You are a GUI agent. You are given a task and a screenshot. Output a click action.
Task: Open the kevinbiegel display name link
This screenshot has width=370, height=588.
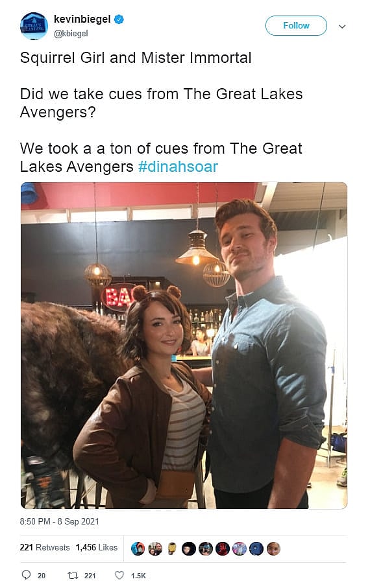coord(82,19)
